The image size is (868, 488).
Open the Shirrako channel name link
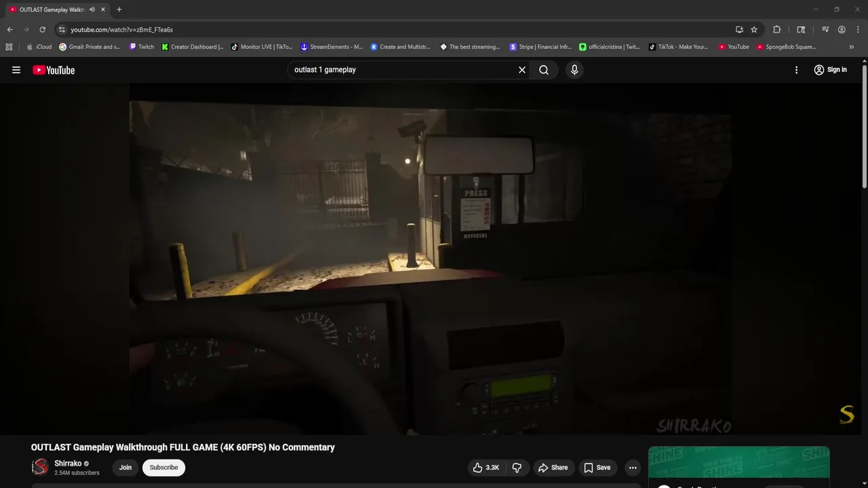pyautogui.click(x=68, y=464)
